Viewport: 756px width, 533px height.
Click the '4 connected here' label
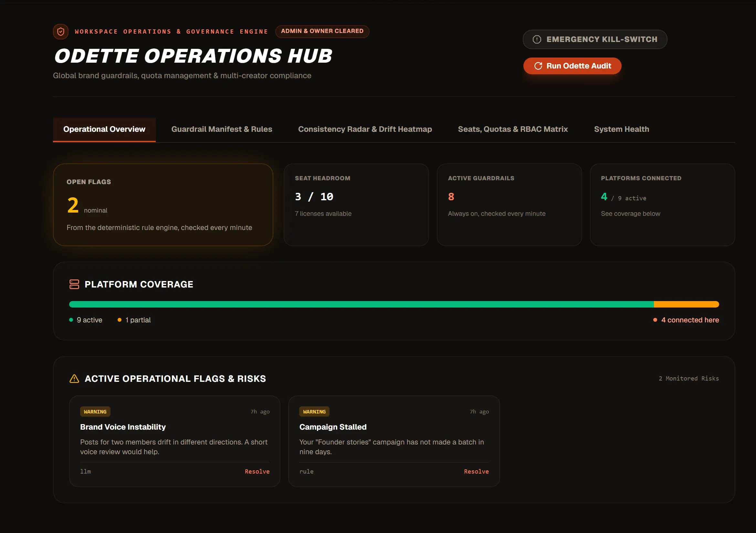[686, 320]
